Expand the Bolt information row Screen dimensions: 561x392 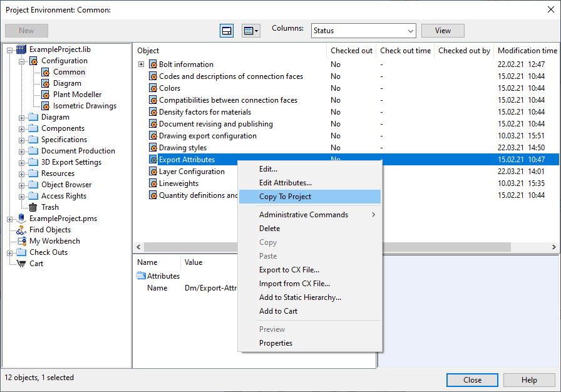[x=141, y=64]
